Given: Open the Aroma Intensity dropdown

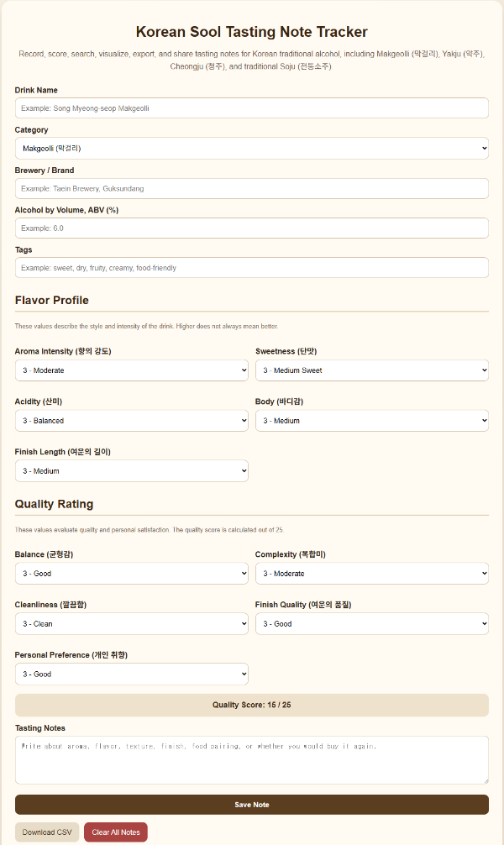Looking at the screenshot, I should click(132, 370).
